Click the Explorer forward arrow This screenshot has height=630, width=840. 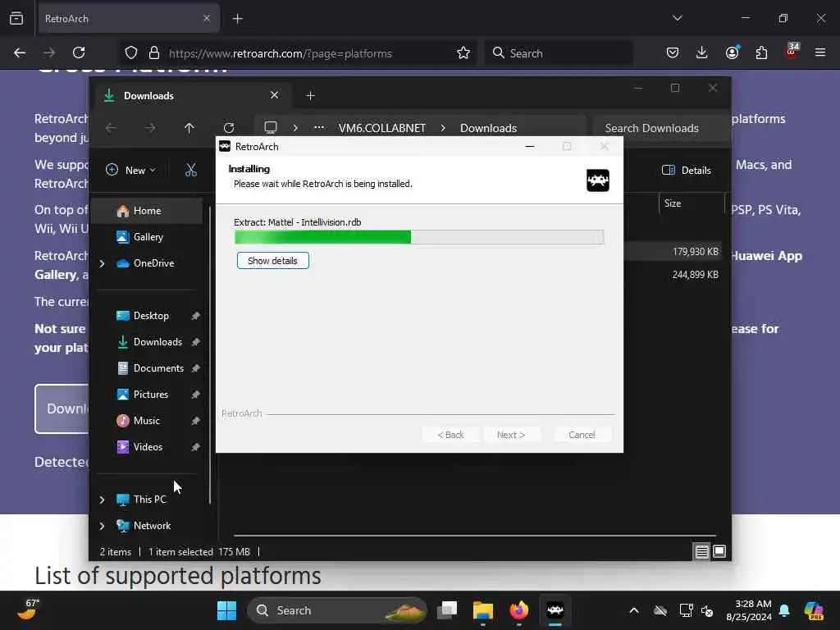coord(151,128)
